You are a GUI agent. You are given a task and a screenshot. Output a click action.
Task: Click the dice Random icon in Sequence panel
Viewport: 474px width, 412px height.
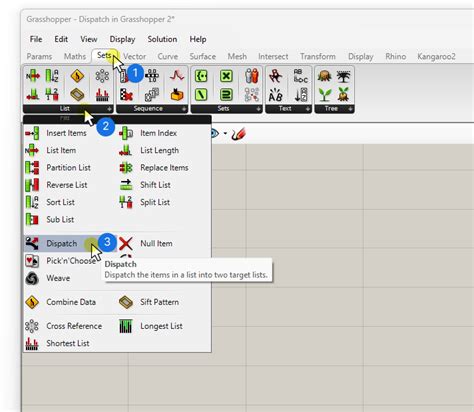coord(151,95)
